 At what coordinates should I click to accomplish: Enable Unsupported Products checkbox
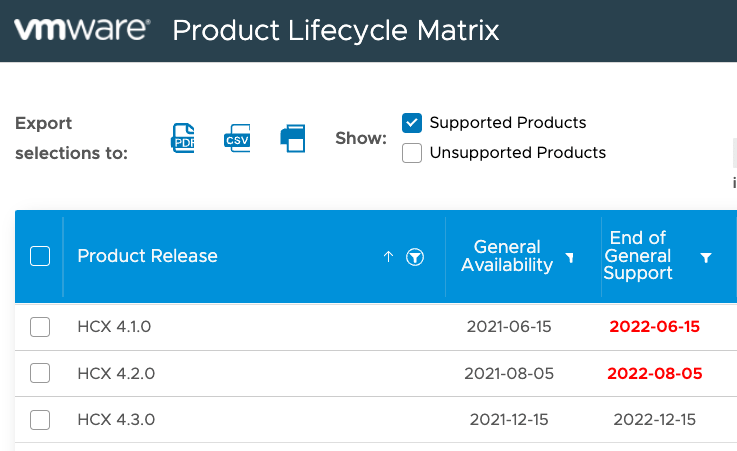click(x=411, y=153)
